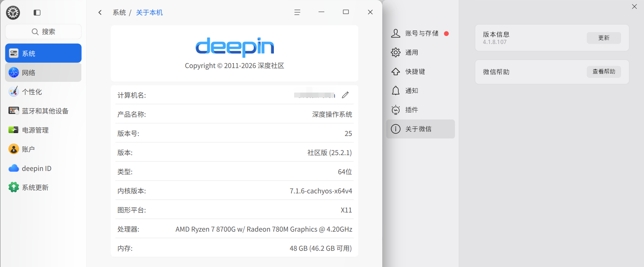Open WeChat 通知 settings
The height and width of the screenshot is (267, 644).
point(420,91)
